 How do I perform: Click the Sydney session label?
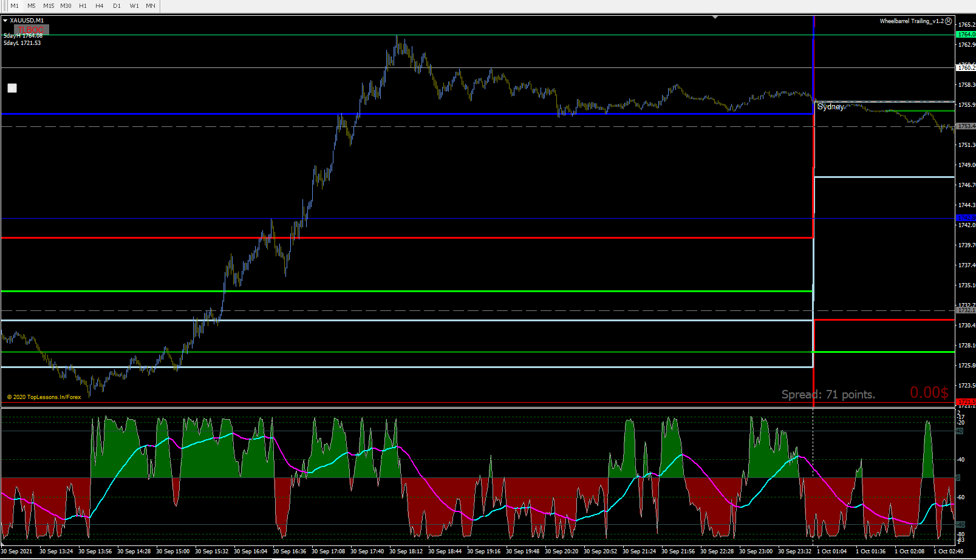click(831, 107)
